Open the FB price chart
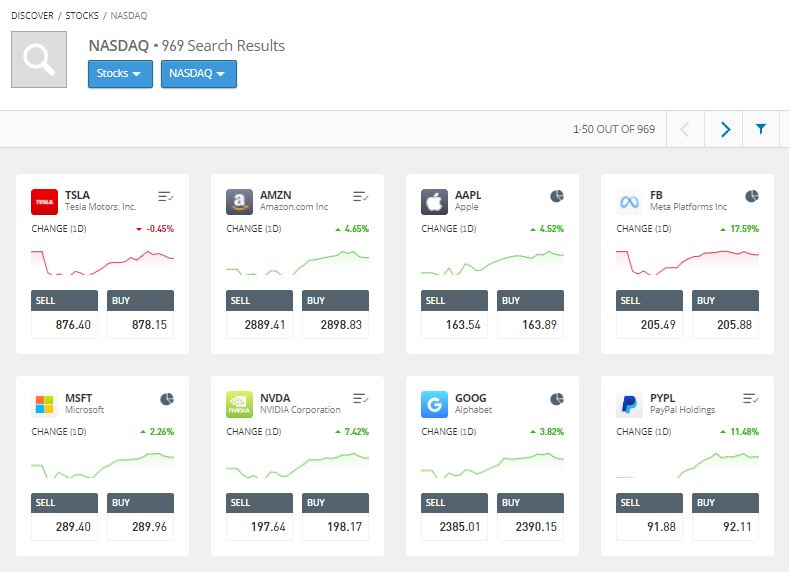789x572 pixels. click(x=687, y=262)
